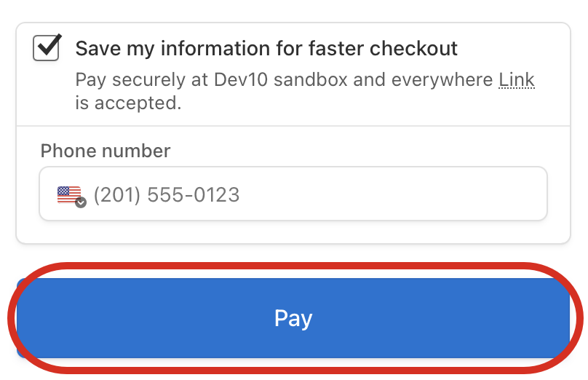The height and width of the screenshot is (380, 588).
Task: Learn more via the dotted-underline Link text
Action: 517,79
